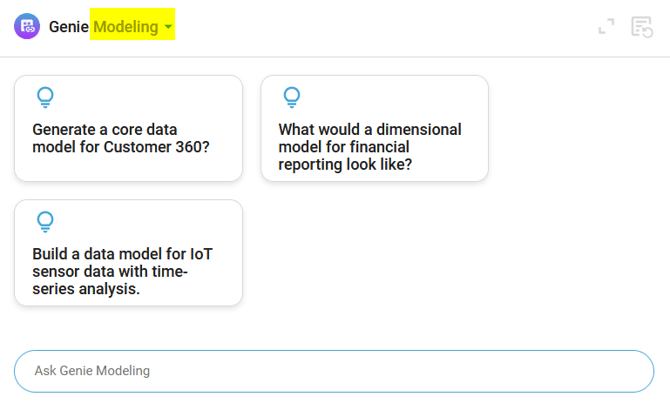Click the lightbulb on the Customer 360 card
Viewport: 670px width, 410px height.
coord(45,97)
